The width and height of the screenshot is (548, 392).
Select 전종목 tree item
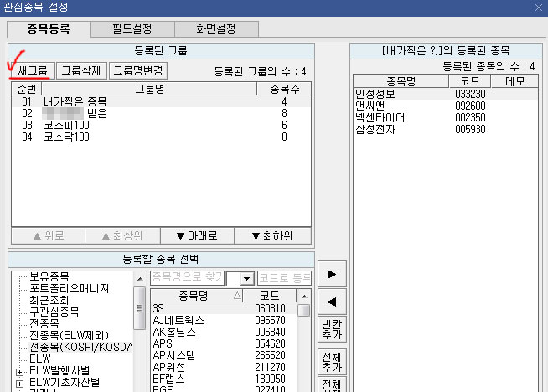(44, 323)
